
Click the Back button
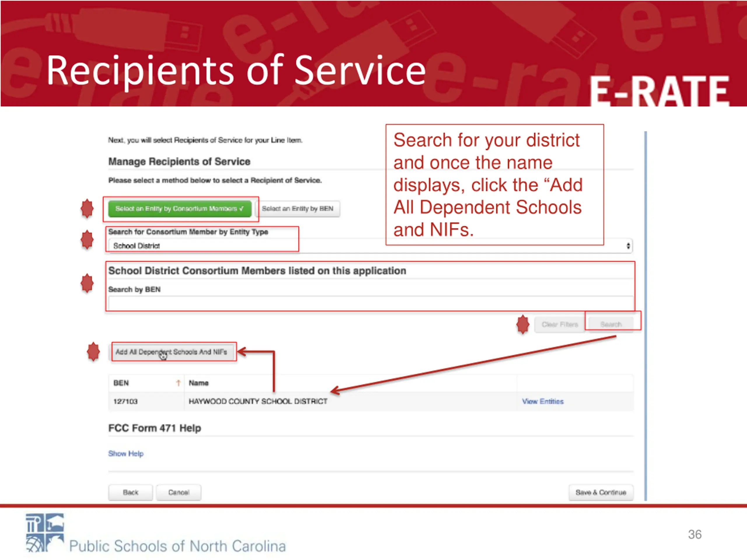[x=131, y=493]
